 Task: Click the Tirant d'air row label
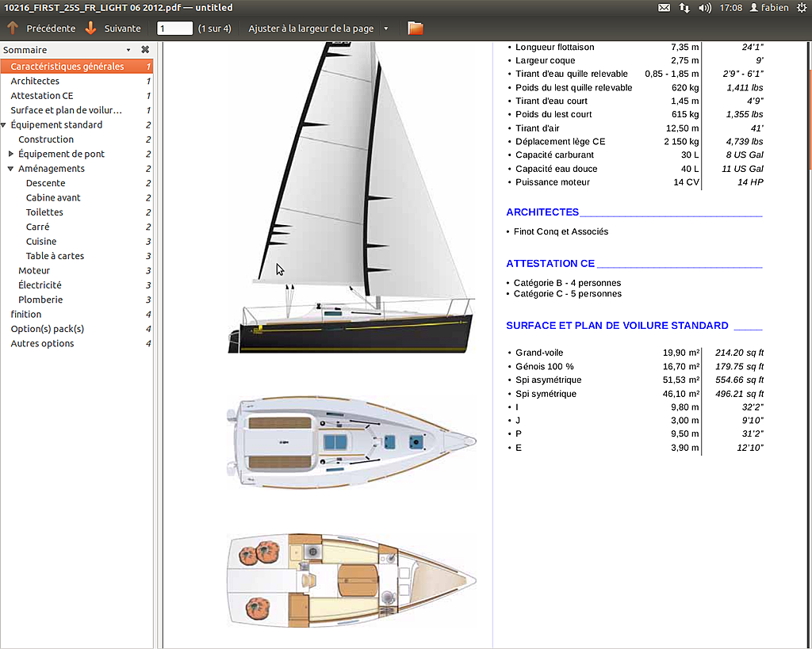coord(537,128)
